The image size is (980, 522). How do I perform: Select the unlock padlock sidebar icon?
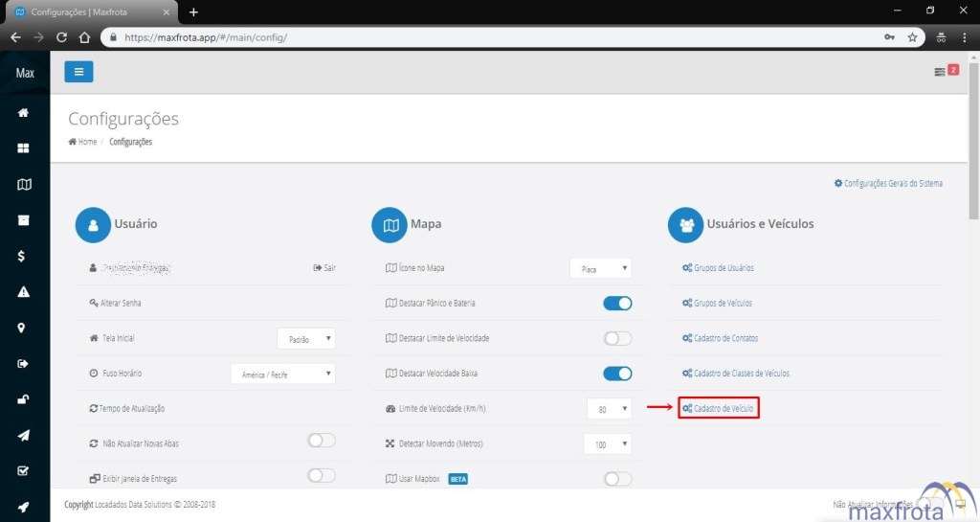point(24,399)
